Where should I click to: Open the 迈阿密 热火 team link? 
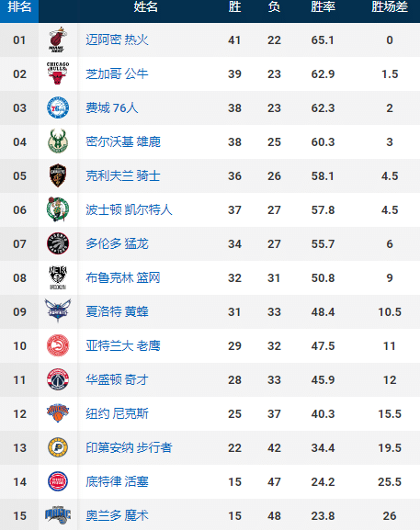click(x=117, y=39)
